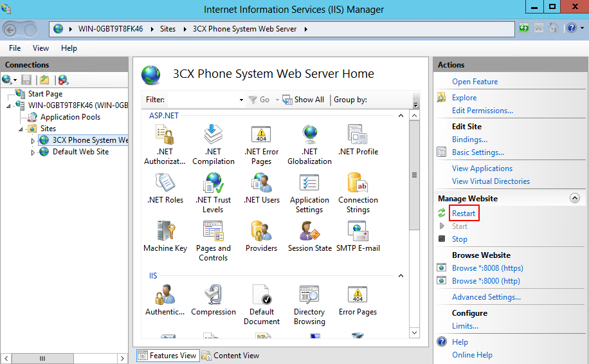Click the Up folder icon in Connections toolbar
This screenshot has height=364, width=589.
[x=45, y=80]
